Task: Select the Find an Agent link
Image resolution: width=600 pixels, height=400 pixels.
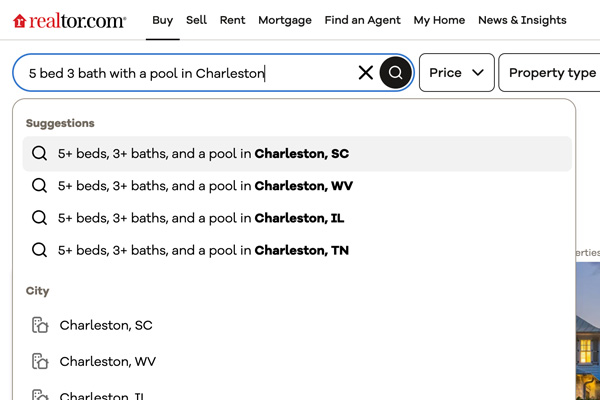Action: [x=362, y=20]
